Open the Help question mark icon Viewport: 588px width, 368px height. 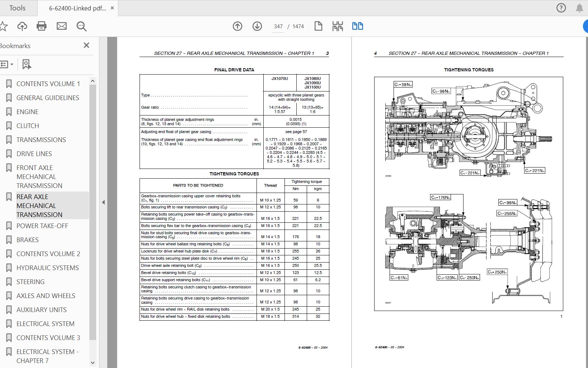(561, 8)
